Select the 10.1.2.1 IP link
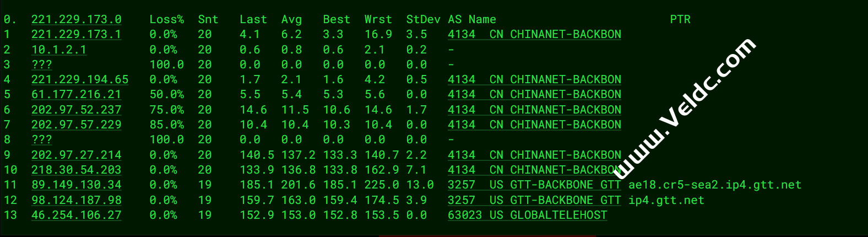The image size is (868, 237). click(58, 50)
